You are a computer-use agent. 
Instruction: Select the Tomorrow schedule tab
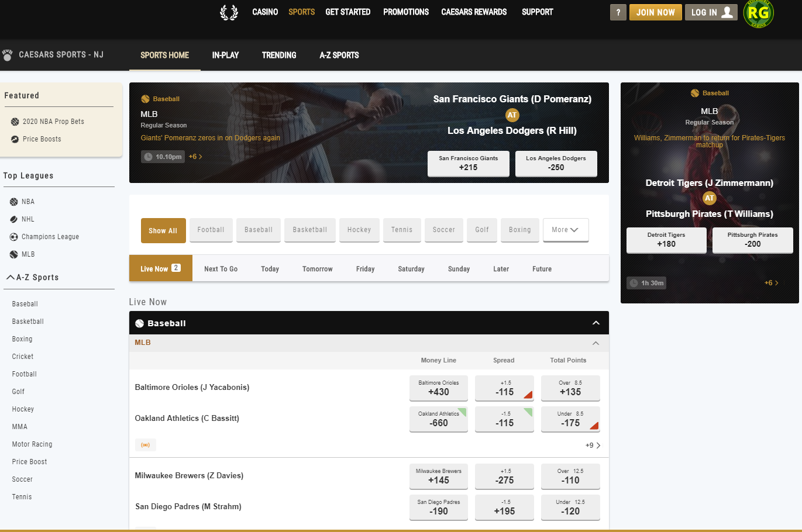pyautogui.click(x=317, y=269)
